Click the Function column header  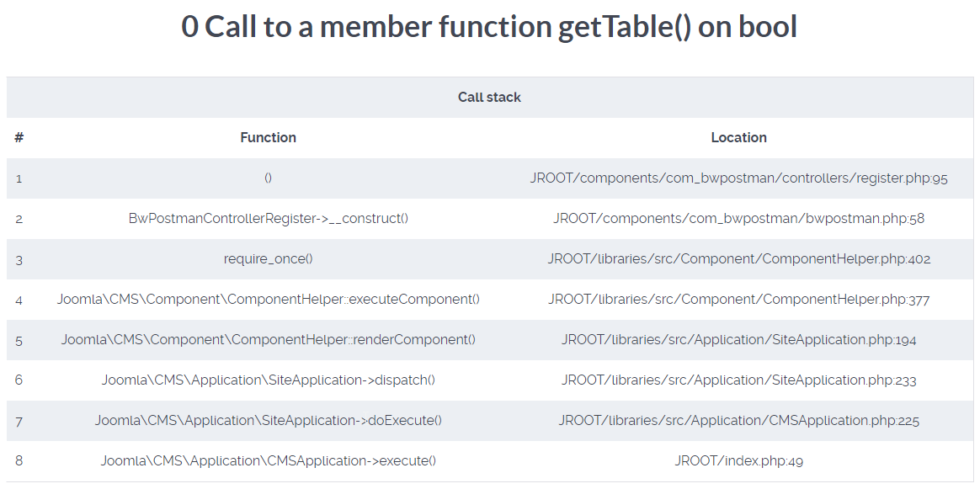(268, 138)
